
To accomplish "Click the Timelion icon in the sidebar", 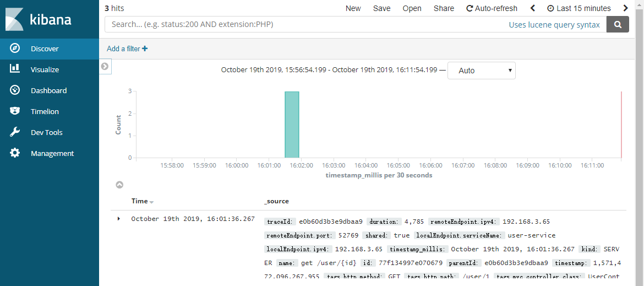I will point(15,111).
